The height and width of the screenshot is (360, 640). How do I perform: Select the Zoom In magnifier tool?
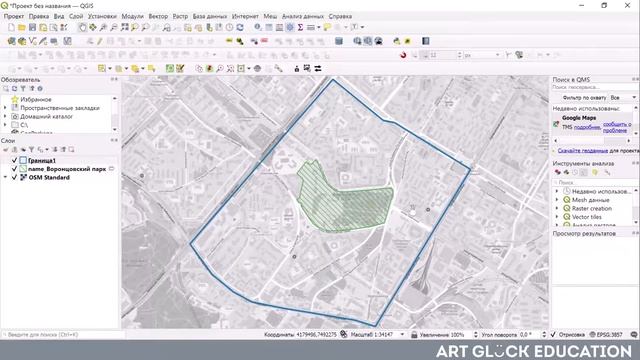click(103, 27)
